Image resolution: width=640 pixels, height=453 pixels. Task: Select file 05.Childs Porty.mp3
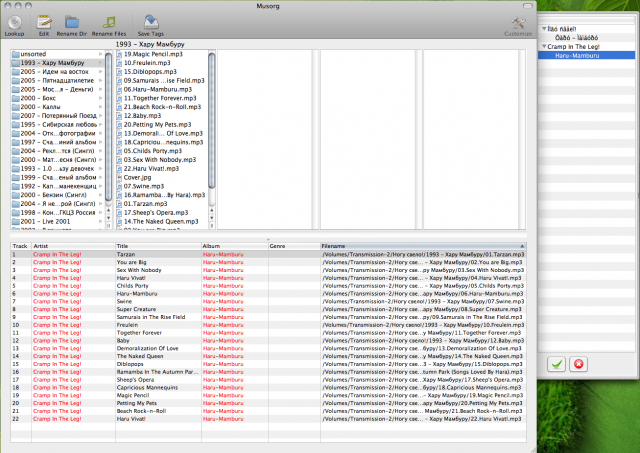(162, 151)
